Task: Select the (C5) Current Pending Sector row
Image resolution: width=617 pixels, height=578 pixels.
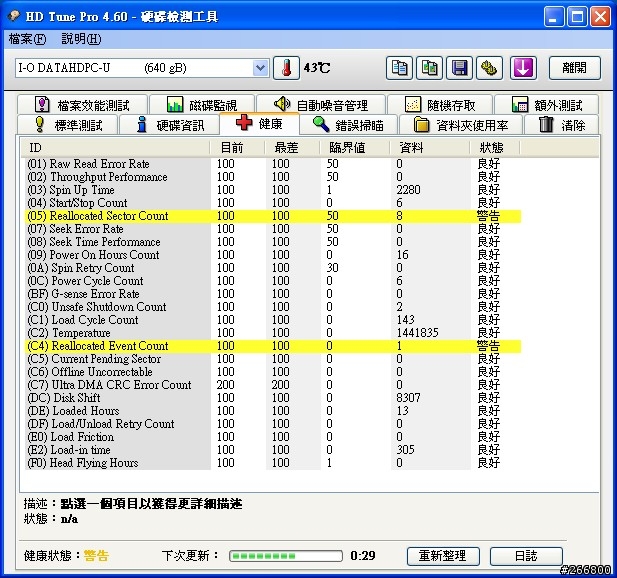Action: (273, 358)
